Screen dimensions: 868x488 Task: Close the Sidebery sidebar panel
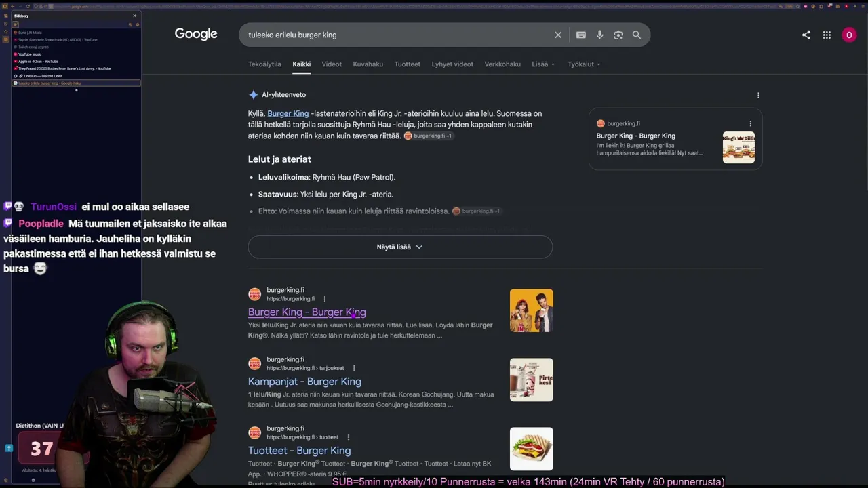coord(134,16)
